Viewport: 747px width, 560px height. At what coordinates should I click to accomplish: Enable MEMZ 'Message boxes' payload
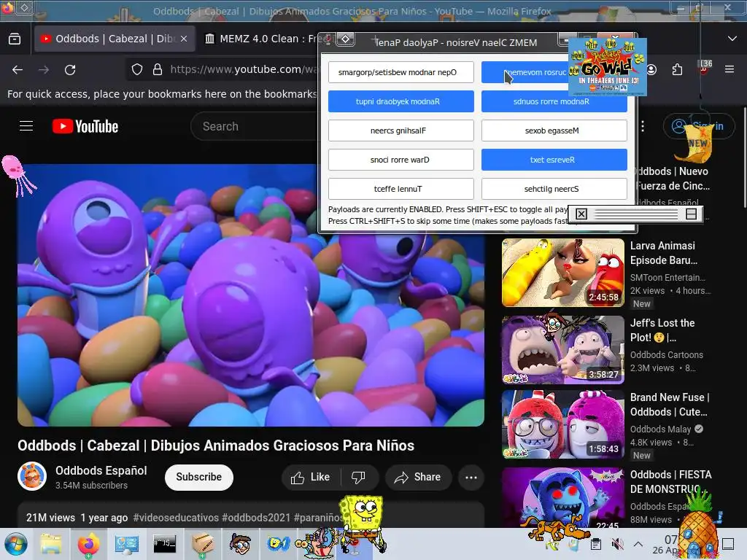click(x=554, y=131)
